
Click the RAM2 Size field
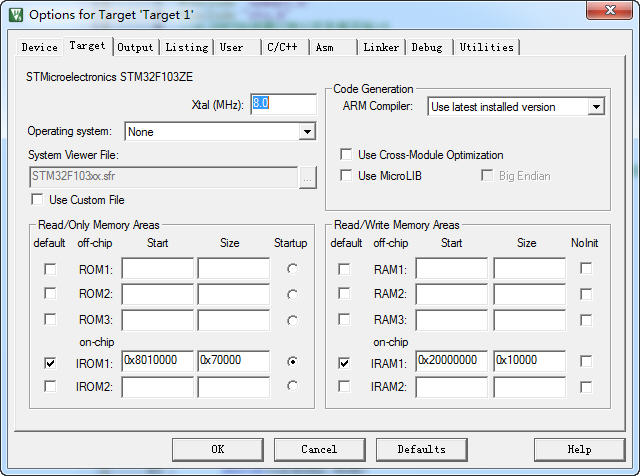[x=529, y=294]
